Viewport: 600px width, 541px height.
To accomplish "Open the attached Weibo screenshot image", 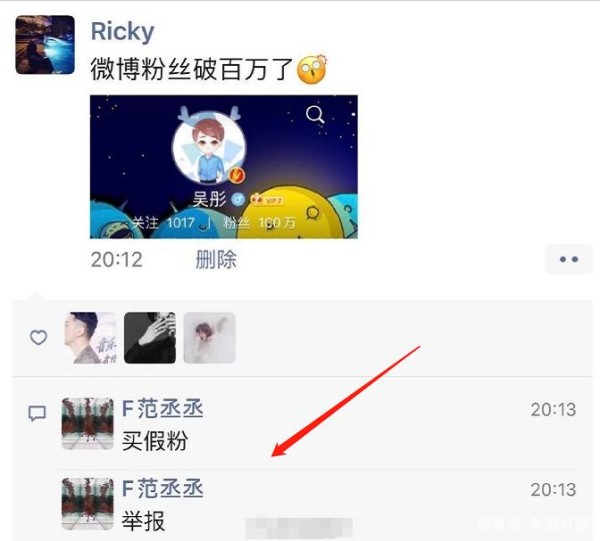I will click(224, 167).
